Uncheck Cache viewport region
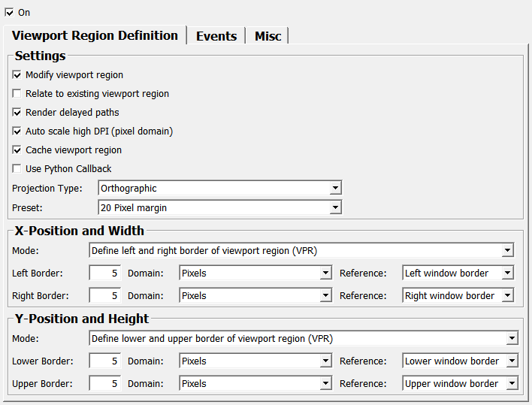This screenshot has height=405, width=532. [17, 150]
